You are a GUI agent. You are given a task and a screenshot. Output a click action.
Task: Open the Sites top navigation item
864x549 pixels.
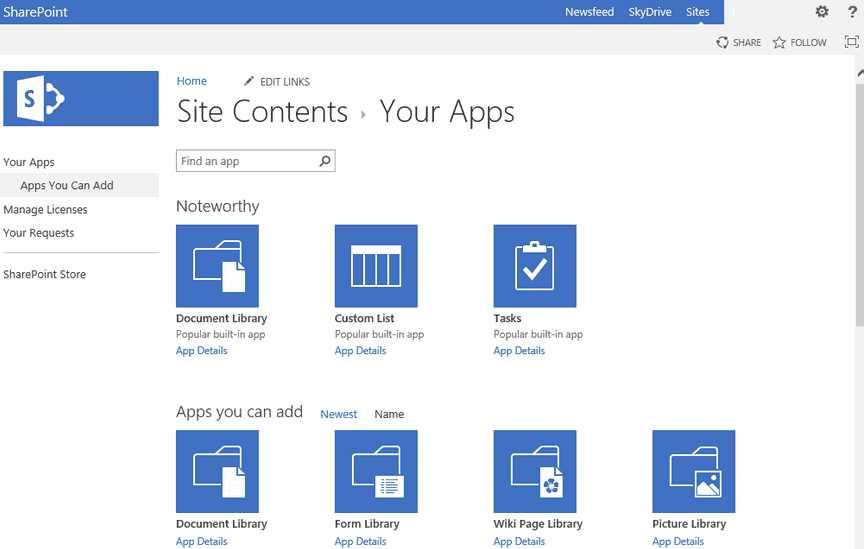(697, 12)
